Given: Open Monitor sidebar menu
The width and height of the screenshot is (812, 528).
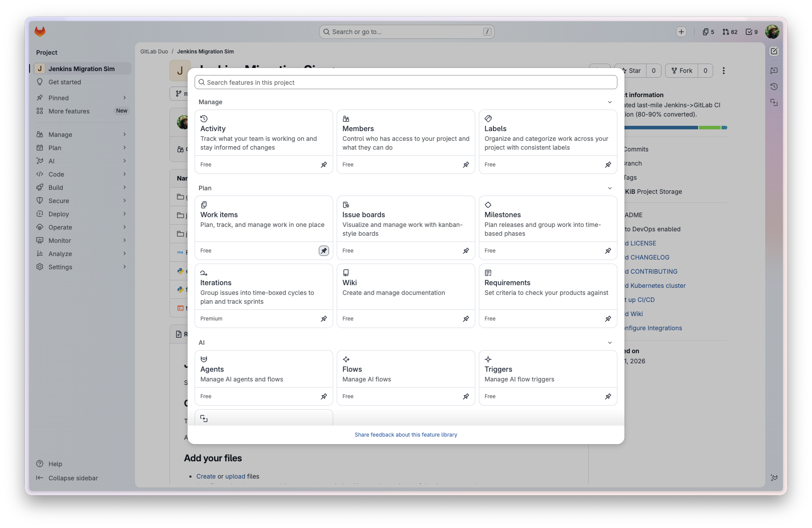Looking at the screenshot, I should [82, 241].
